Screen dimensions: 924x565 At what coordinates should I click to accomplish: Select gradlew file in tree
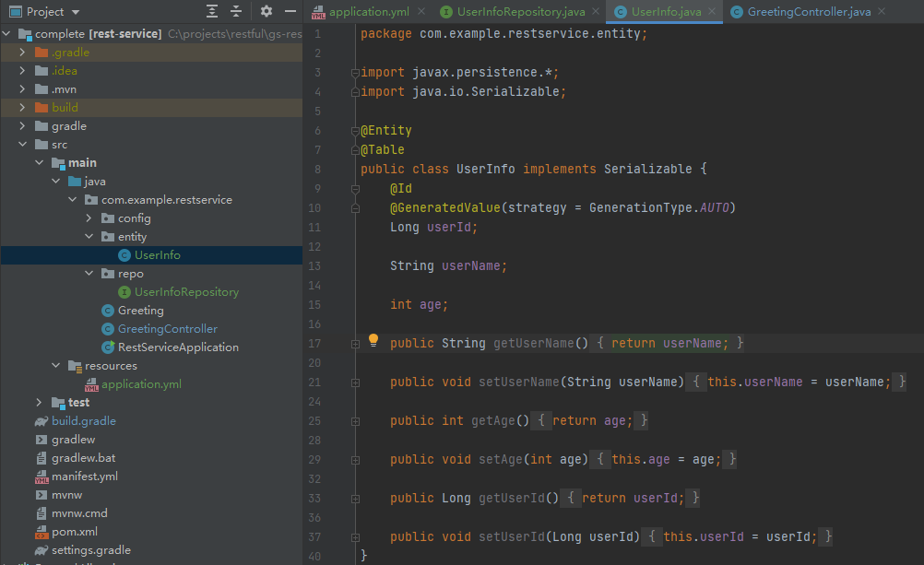click(x=73, y=440)
